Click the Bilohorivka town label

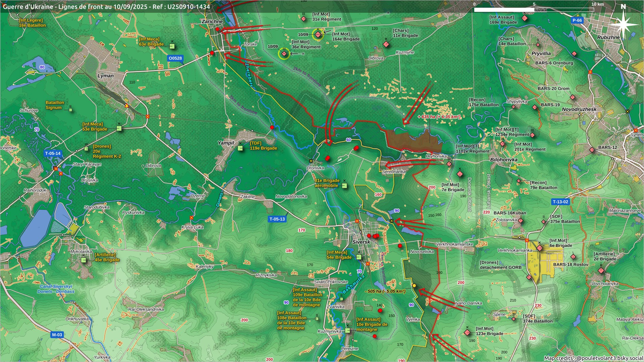(x=504, y=160)
